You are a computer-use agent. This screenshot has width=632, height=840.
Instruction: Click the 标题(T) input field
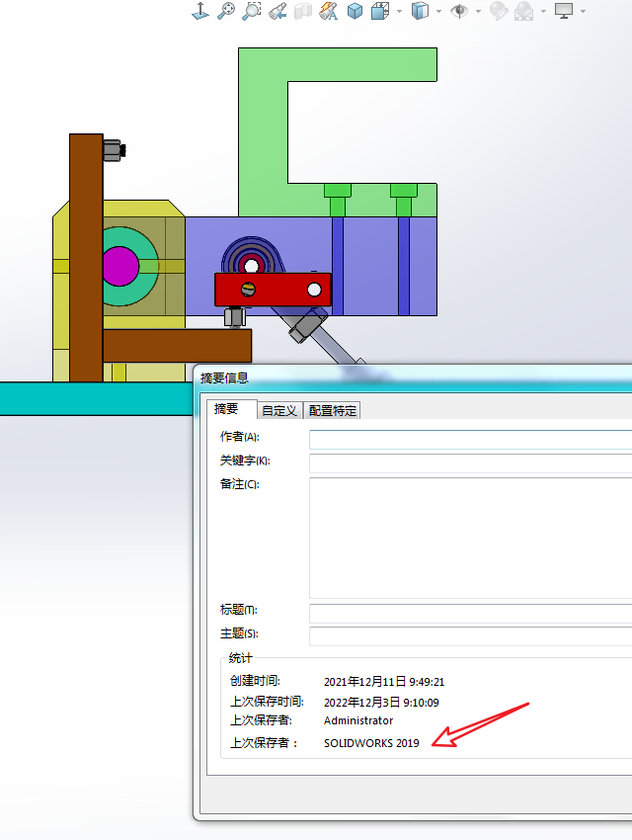[471, 614]
